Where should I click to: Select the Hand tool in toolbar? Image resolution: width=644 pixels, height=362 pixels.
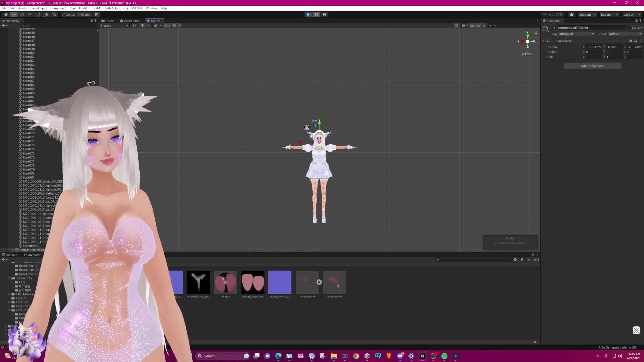6,15
